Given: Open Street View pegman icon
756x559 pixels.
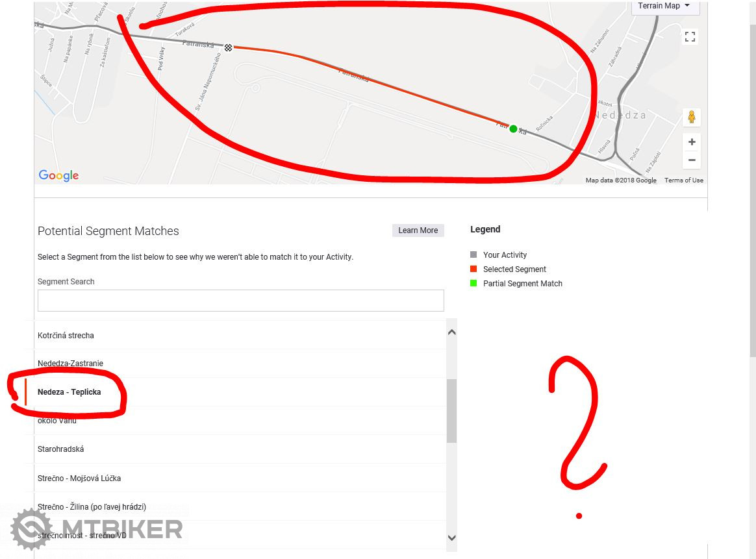Looking at the screenshot, I should pyautogui.click(x=692, y=117).
